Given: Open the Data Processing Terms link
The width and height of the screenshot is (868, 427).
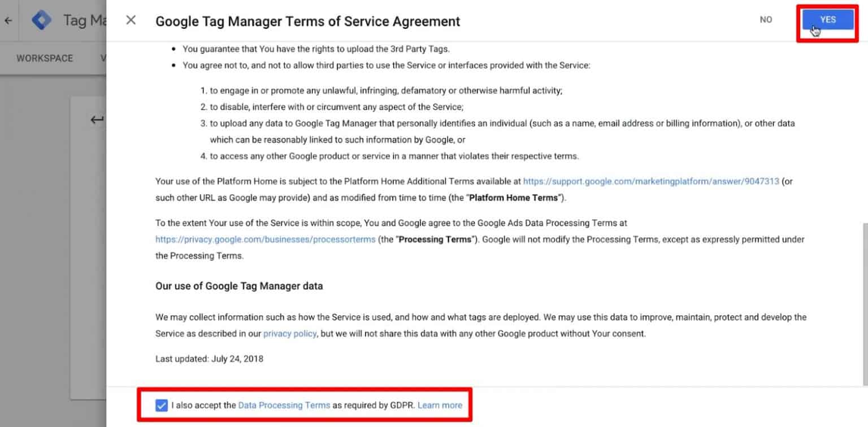Looking at the screenshot, I should [x=284, y=405].
